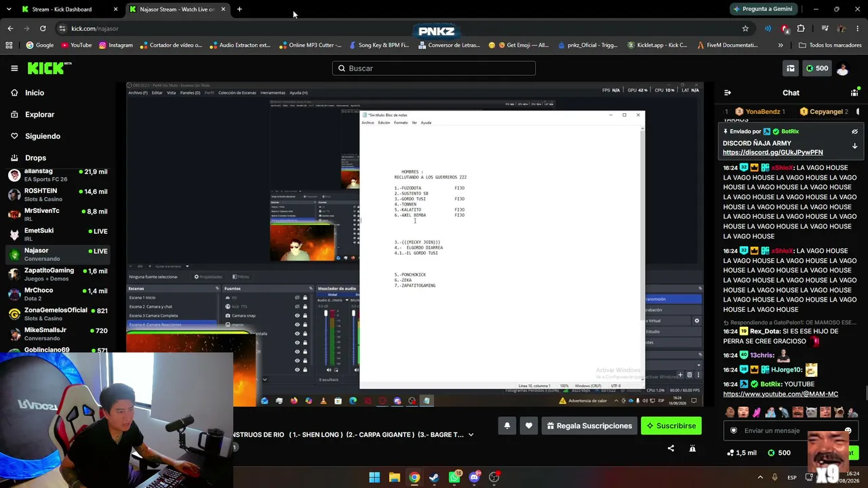Open the dashboard icon next to 500 points

pyautogui.click(x=791, y=68)
